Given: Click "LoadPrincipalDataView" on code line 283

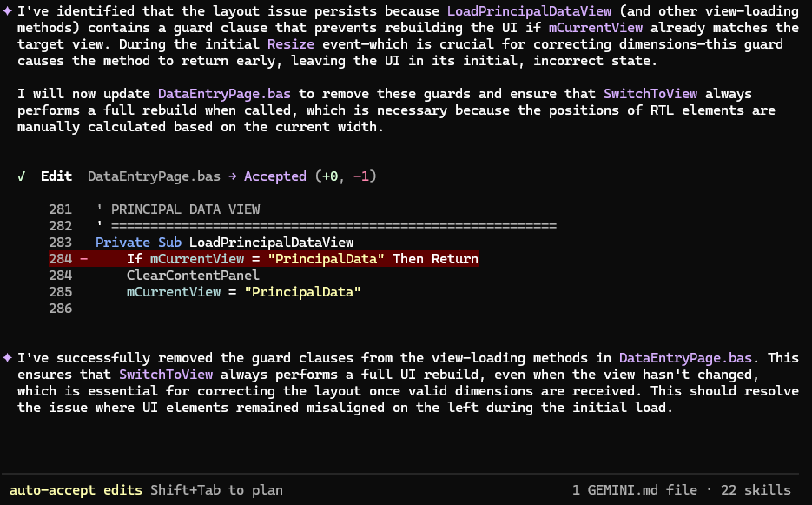Looking at the screenshot, I should point(271,243).
